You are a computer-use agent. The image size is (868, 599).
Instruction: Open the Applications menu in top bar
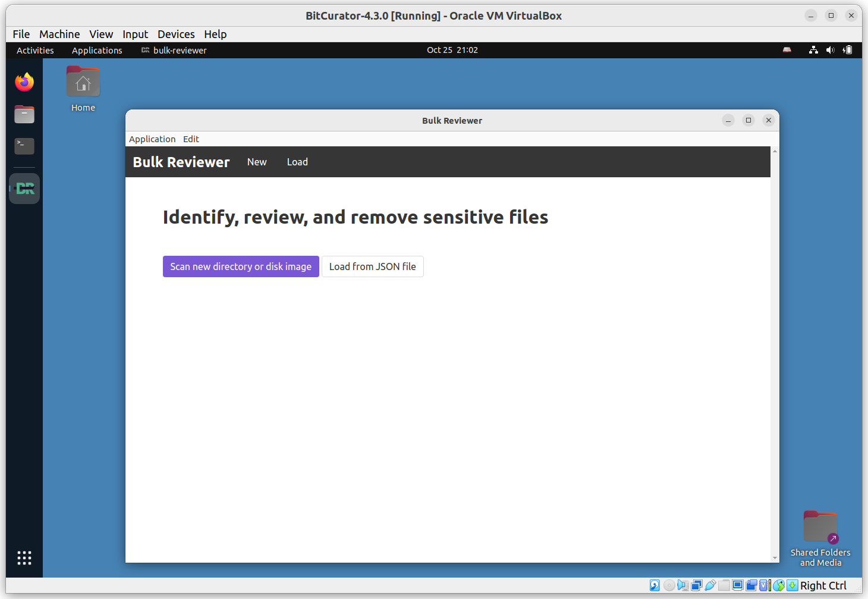click(x=97, y=51)
